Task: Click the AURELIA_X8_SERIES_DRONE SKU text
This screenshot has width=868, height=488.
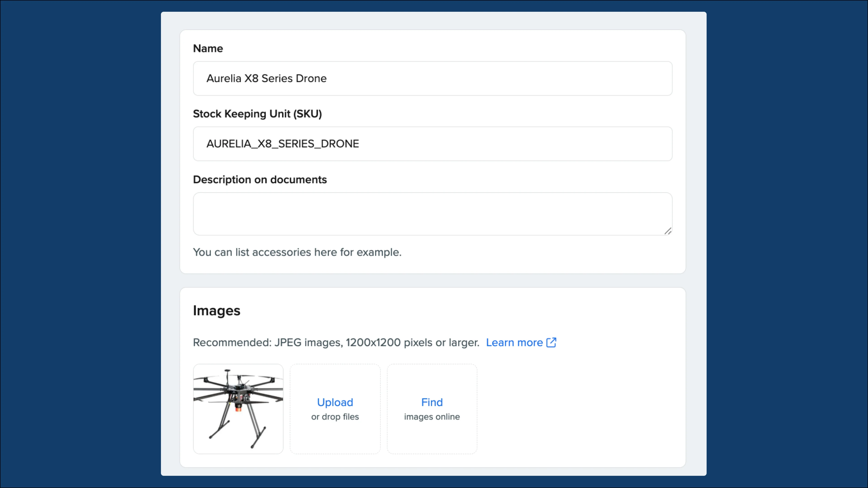Action: pyautogui.click(x=282, y=144)
